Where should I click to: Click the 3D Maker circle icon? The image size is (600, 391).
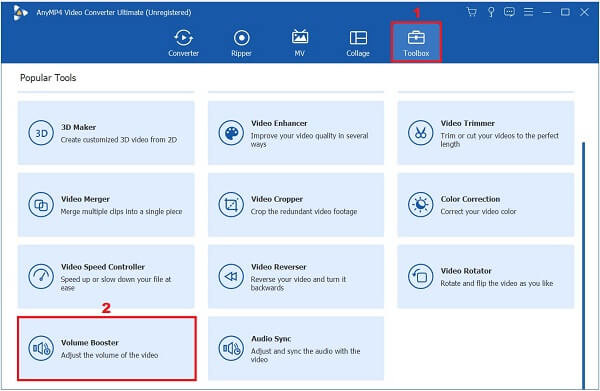tap(41, 133)
